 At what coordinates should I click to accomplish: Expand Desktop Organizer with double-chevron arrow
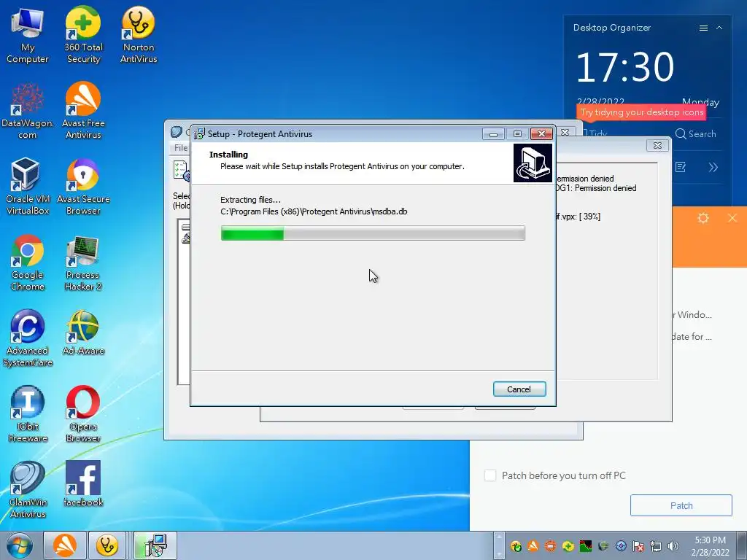tap(713, 167)
